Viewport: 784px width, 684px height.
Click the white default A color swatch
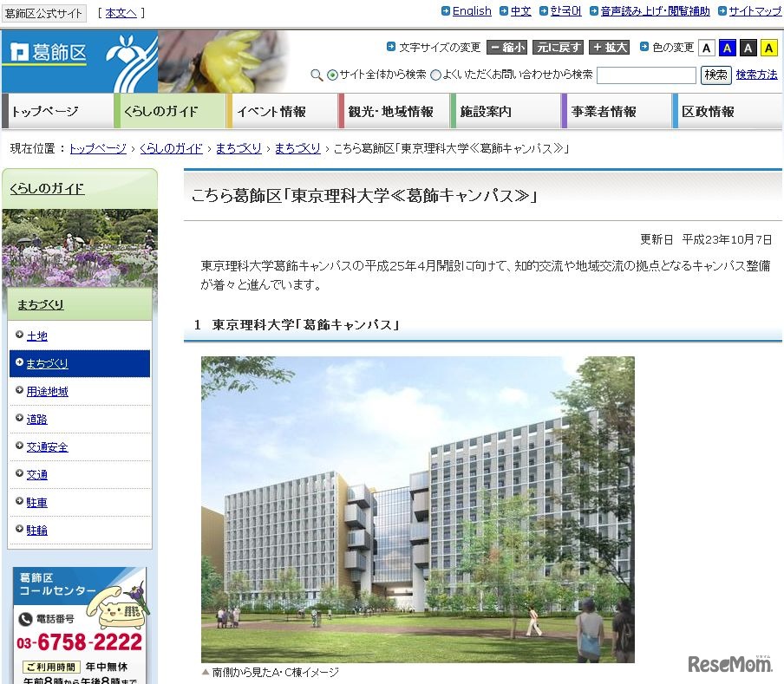point(706,48)
